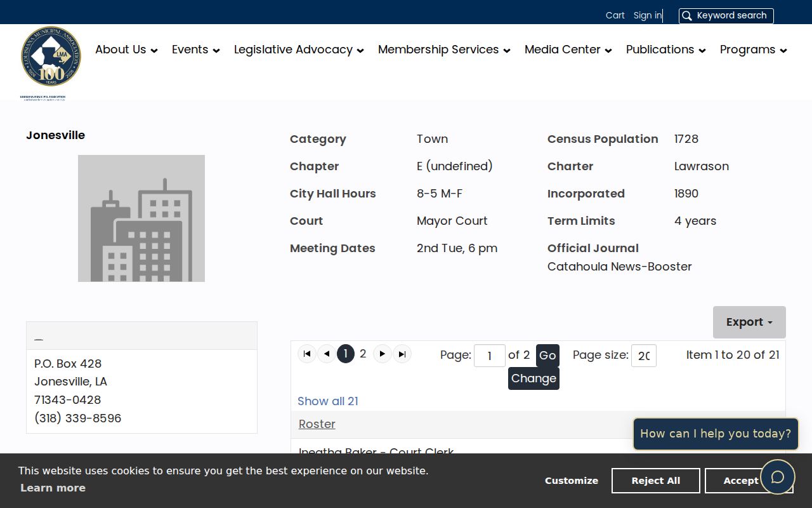Open the Cart link
812x508 pixels.
point(615,15)
